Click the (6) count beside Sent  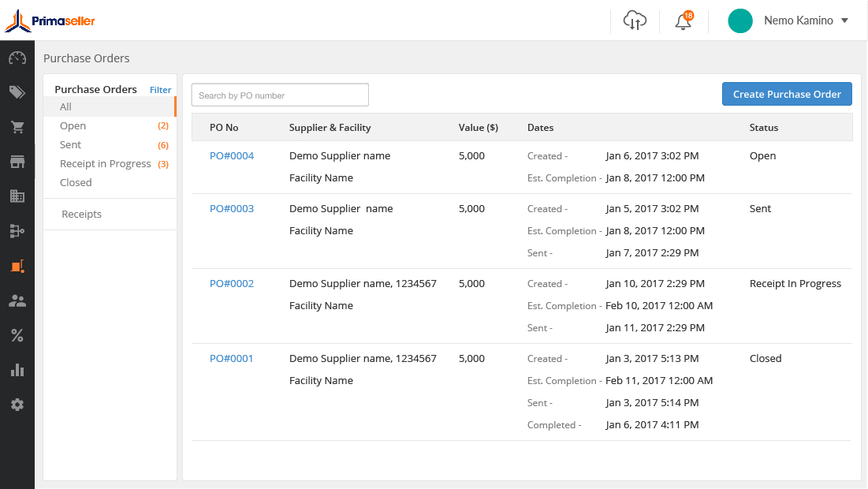click(x=163, y=145)
